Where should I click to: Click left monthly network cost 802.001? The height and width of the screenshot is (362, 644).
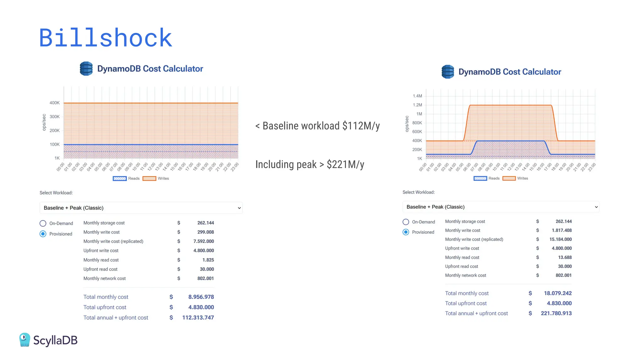206,278
